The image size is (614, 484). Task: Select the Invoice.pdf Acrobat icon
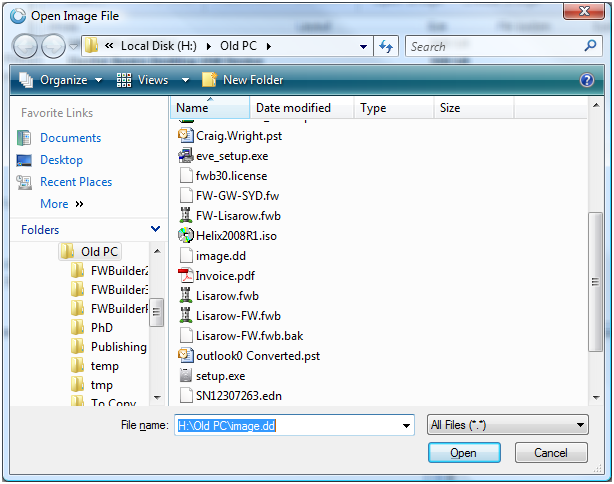[186, 275]
